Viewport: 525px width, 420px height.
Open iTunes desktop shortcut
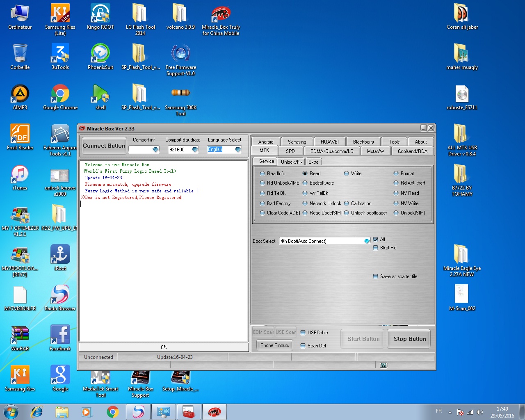click(x=20, y=177)
